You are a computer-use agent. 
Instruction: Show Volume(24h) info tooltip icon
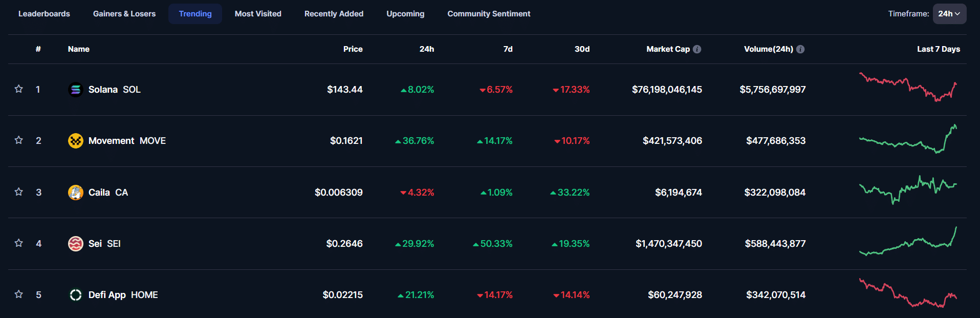click(800, 49)
